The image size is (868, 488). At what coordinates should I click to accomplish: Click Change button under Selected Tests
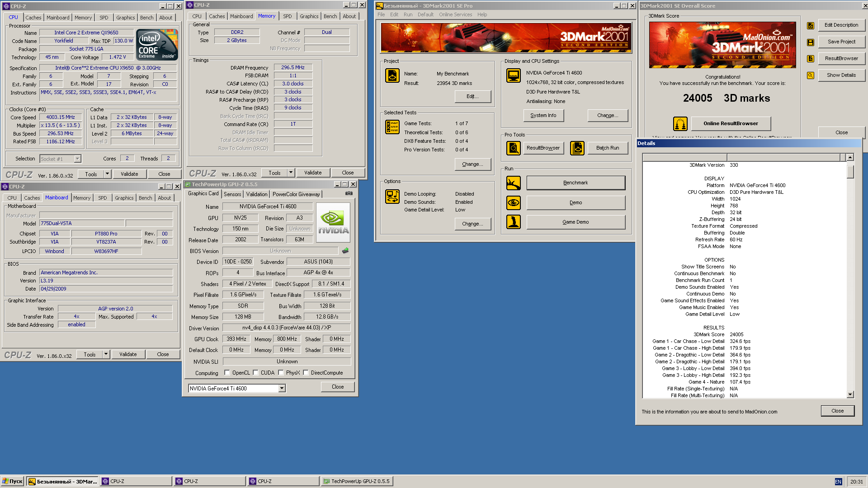(x=472, y=164)
